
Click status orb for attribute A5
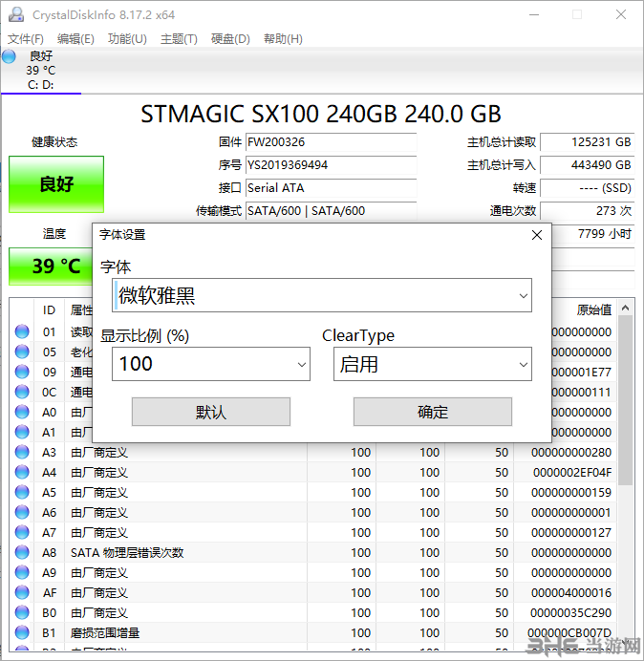tap(22, 492)
